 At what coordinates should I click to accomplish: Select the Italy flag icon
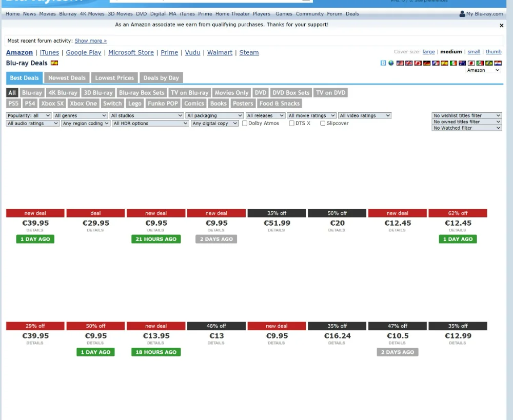pyautogui.click(x=453, y=63)
